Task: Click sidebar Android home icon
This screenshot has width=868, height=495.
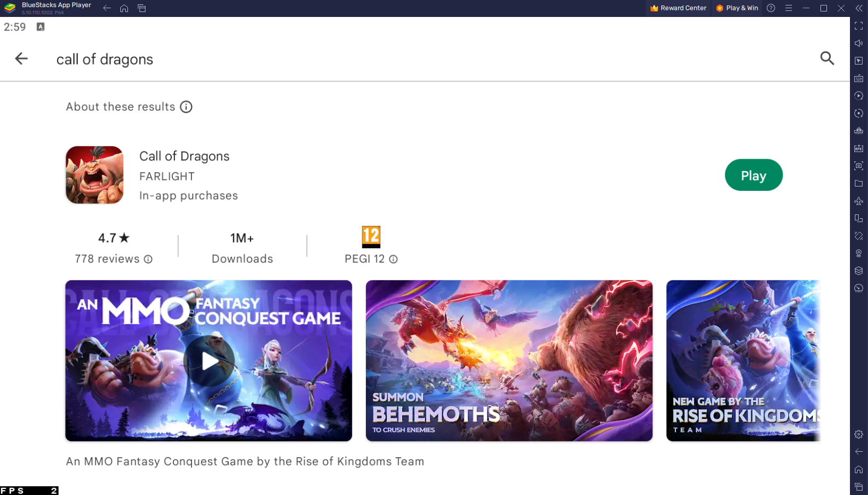Action: point(859,469)
